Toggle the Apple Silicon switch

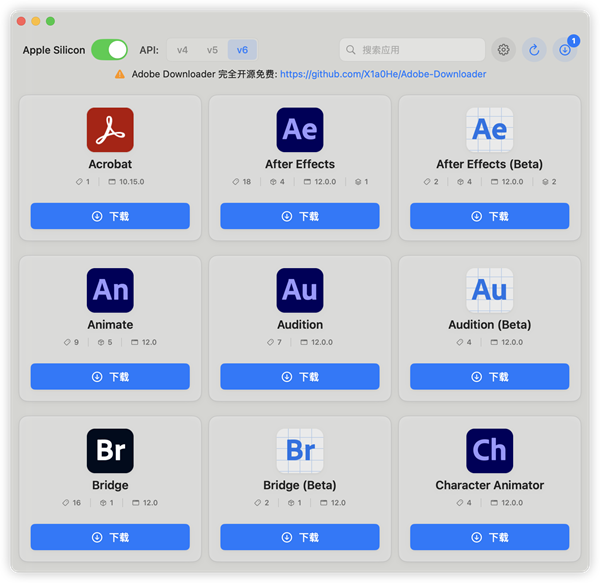point(109,50)
